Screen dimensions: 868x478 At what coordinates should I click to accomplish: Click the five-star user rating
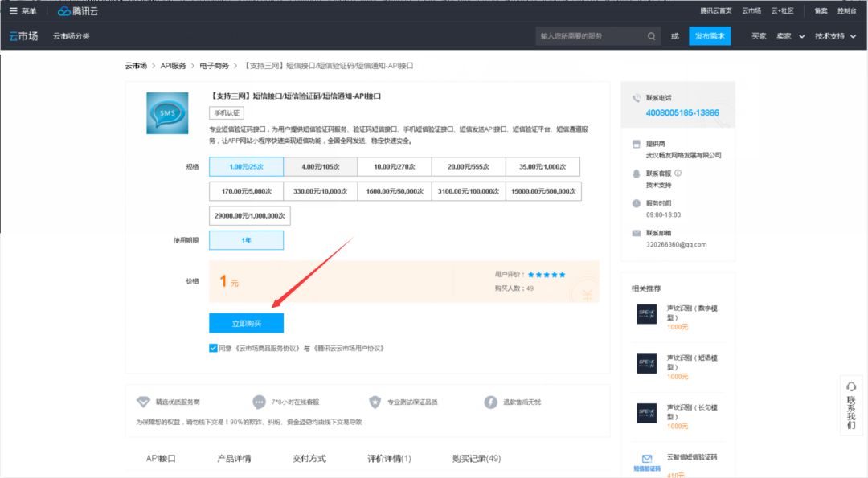(x=547, y=275)
